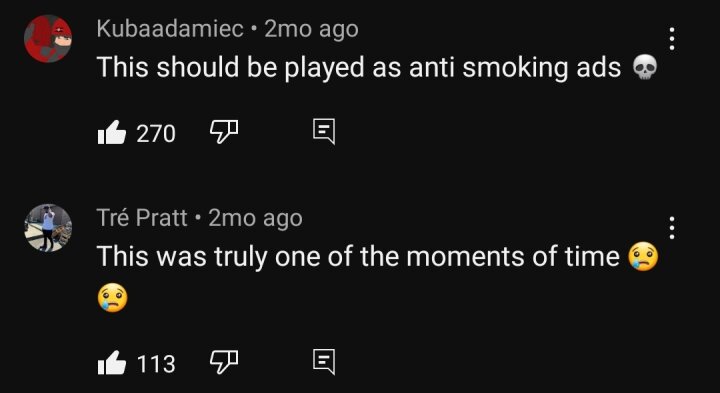The width and height of the screenshot is (720, 393).
Task: Open replies on Kubaadamiec's comment
Action: pyautogui.click(x=324, y=132)
